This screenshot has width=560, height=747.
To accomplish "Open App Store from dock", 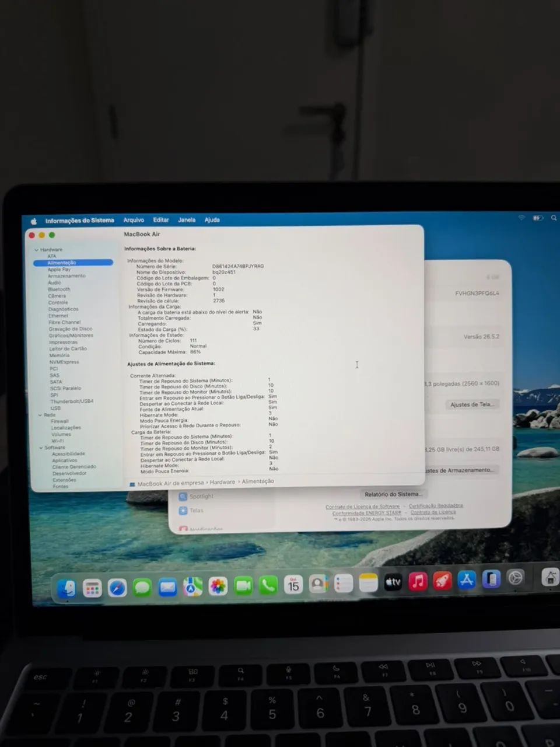I will tap(467, 580).
